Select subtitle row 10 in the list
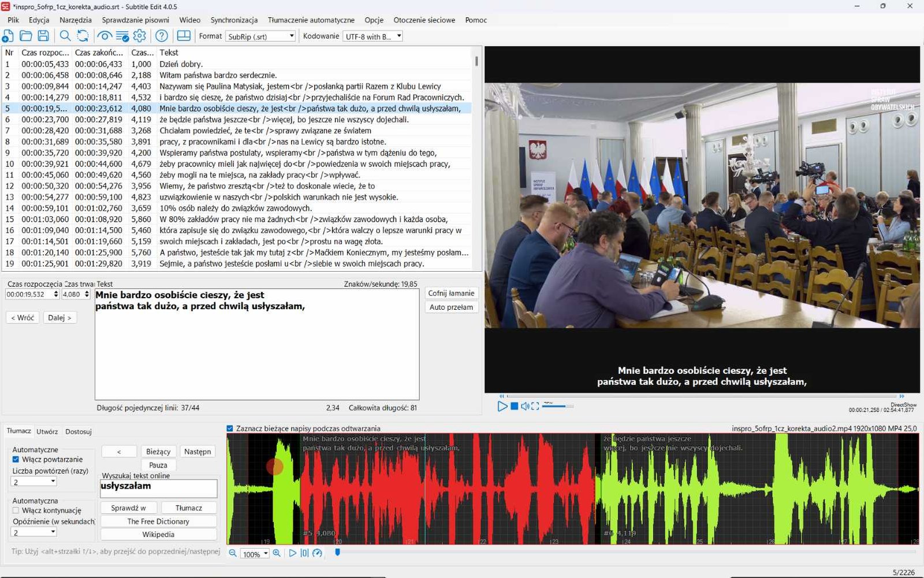This screenshot has width=924, height=578. click(237, 164)
